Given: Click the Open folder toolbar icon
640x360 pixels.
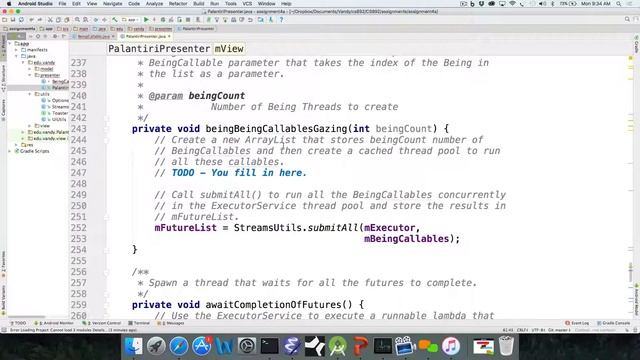Looking at the screenshot, I should click(4, 20).
